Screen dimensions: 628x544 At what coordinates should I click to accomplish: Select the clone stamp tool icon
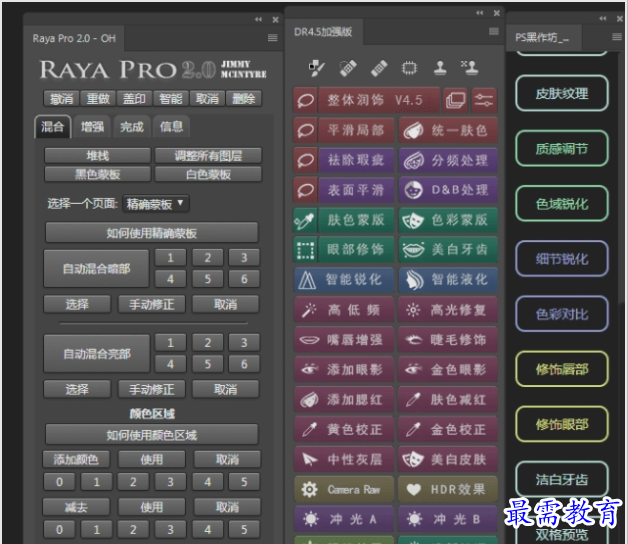440,68
